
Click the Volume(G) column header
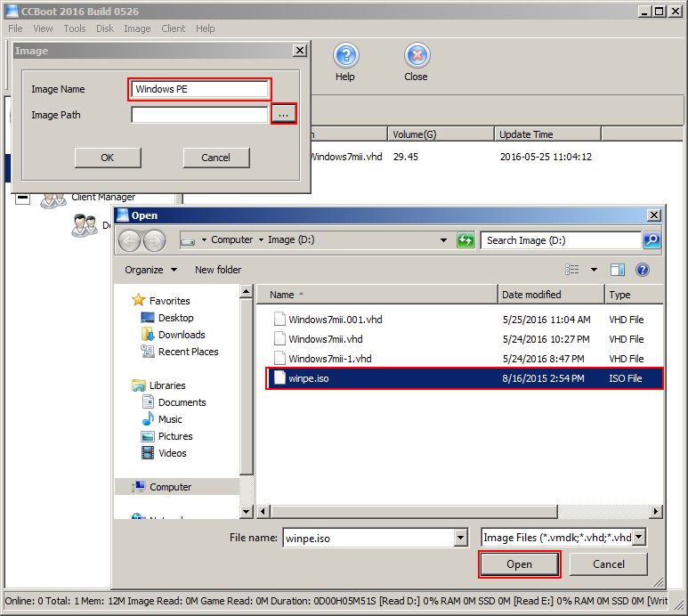click(x=441, y=134)
